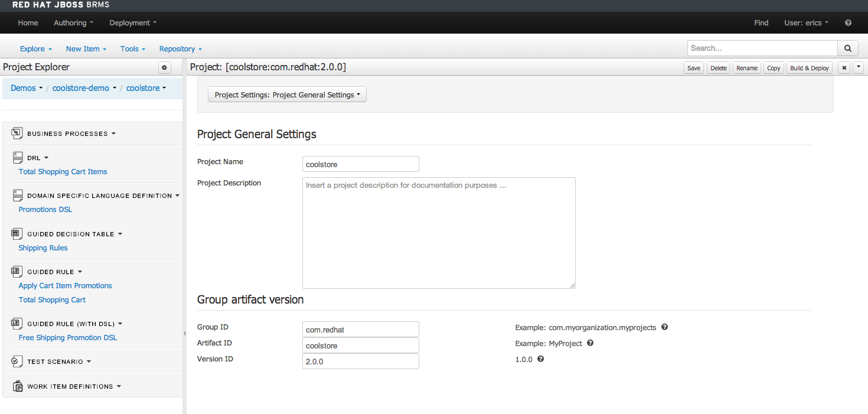The height and width of the screenshot is (414, 868).
Task: Click the Work Item Definitions icon
Action: click(17, 386)
